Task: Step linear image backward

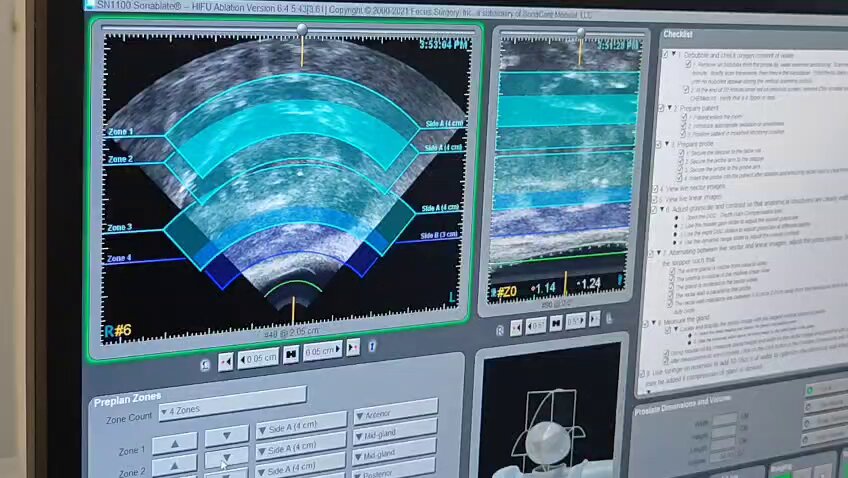Action: coord(536,326)
